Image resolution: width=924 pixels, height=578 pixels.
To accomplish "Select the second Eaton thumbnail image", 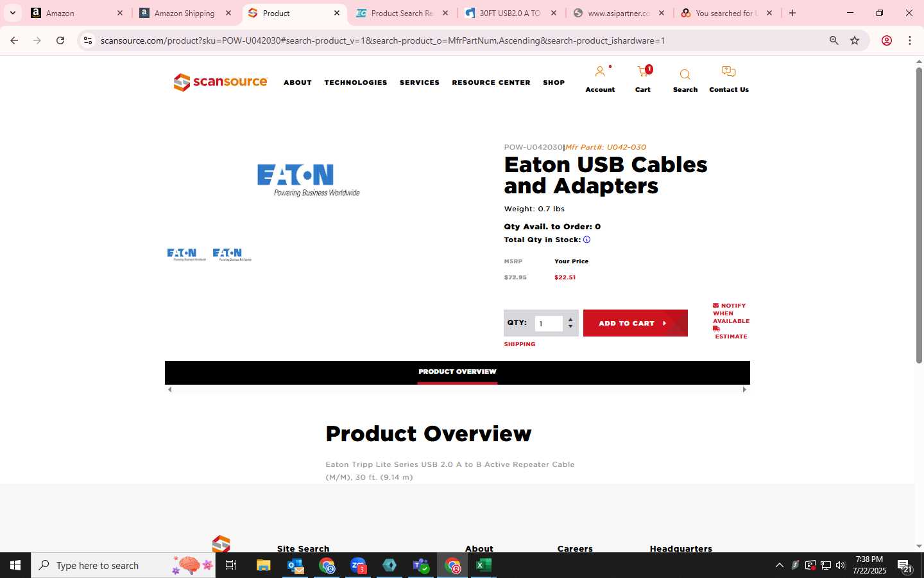I will click(232, 254).
